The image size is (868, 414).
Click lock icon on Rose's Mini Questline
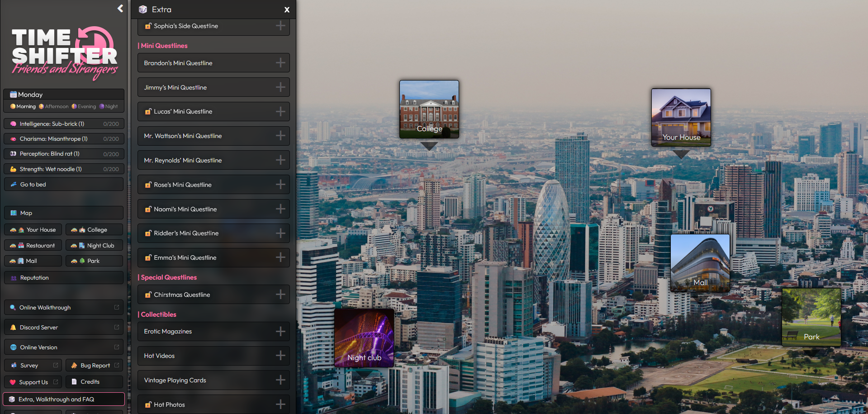[148, 185]
